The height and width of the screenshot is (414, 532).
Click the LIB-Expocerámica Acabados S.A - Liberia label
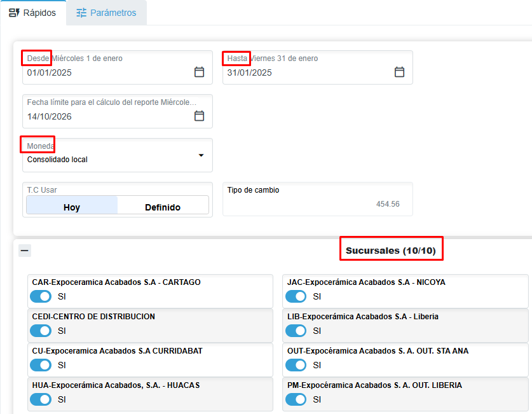pos(363,316)
